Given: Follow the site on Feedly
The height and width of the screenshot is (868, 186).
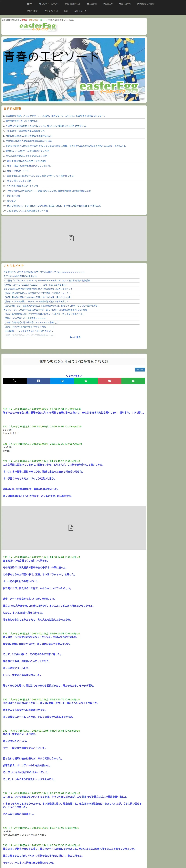Looking at the screenshot, I should click(x=133, y=381).
